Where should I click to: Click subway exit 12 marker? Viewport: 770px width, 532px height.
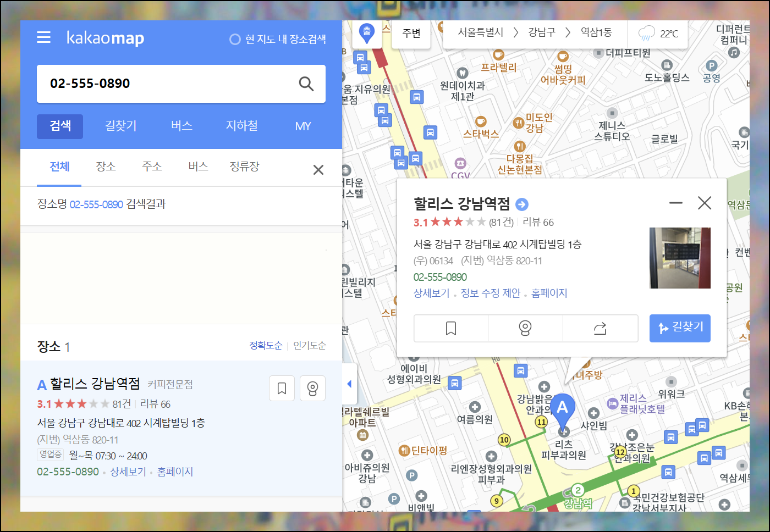click(620, 452)
